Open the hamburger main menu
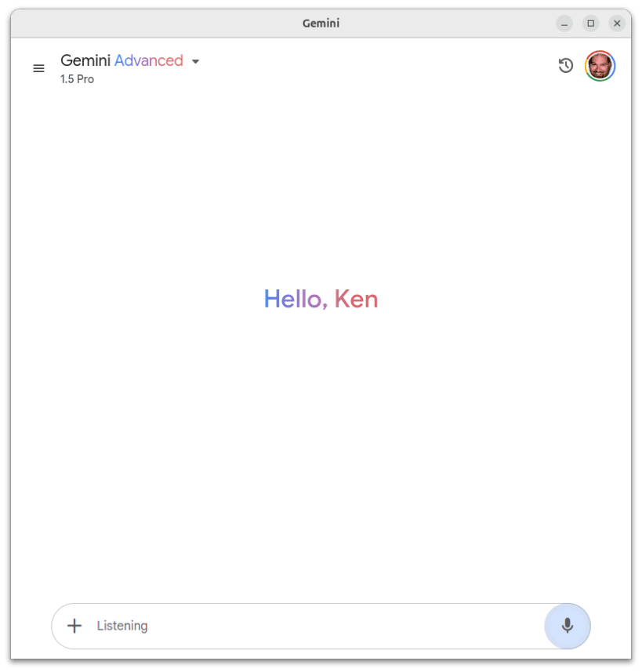This screenshot has width=642, height=672. (x=38, y=68)
